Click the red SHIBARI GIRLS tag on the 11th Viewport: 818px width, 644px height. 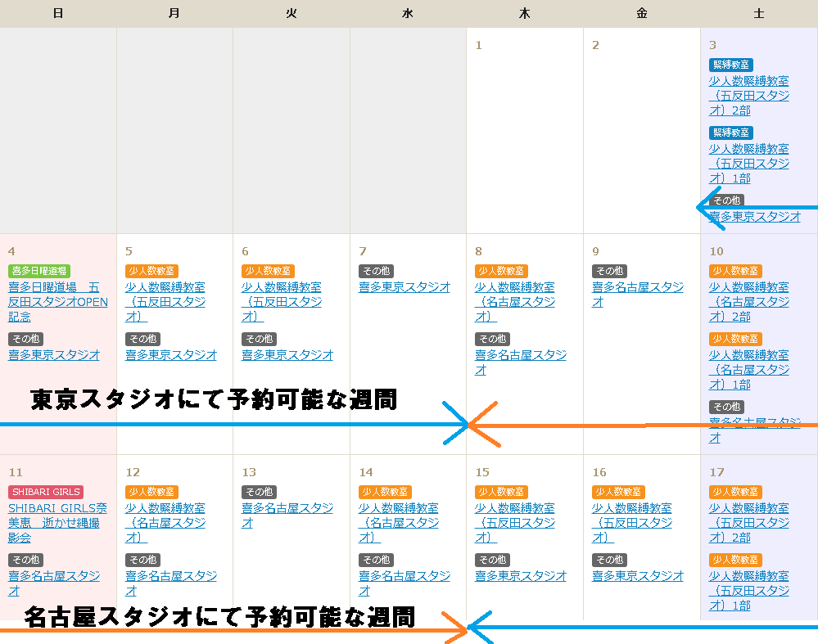click(x=46, y=492)
